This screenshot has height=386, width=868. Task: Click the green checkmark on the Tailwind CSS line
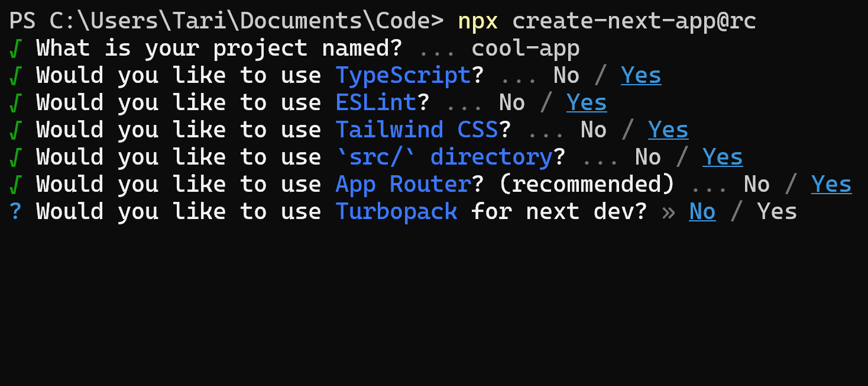point(16,131)
